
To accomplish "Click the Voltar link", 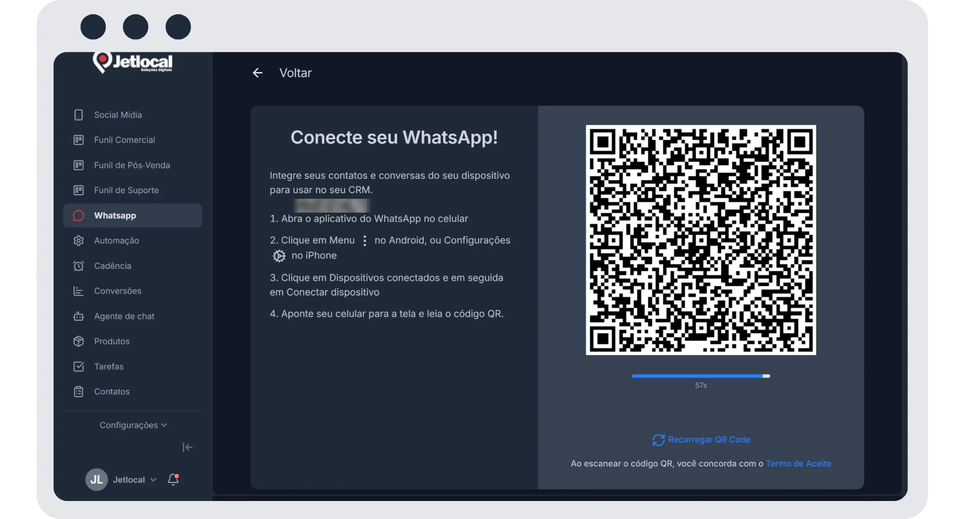I will [295, 73].
